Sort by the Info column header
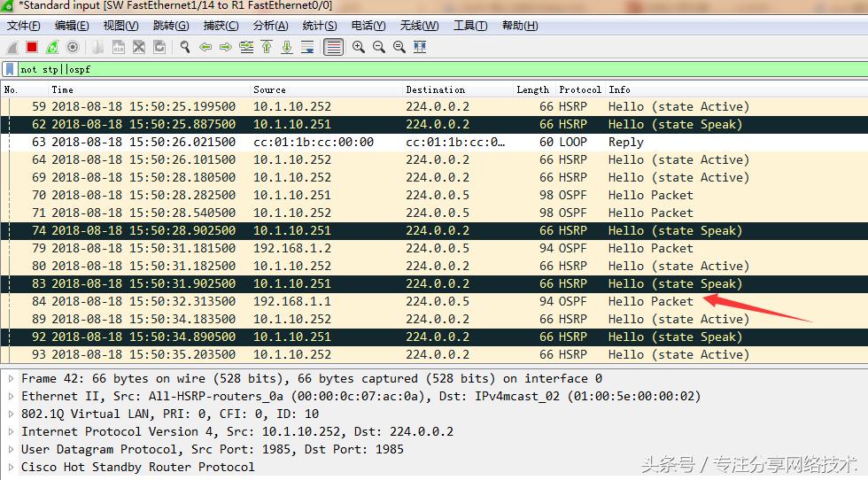The width and height of the screenshot is (868, 480). 736,89
